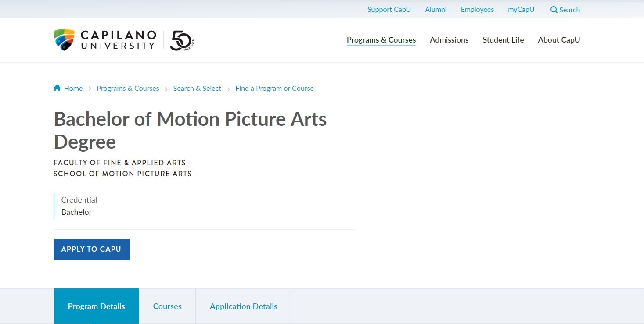
Task: Go to Find a Program or Course breadcrumb
Action: (274, 88)
